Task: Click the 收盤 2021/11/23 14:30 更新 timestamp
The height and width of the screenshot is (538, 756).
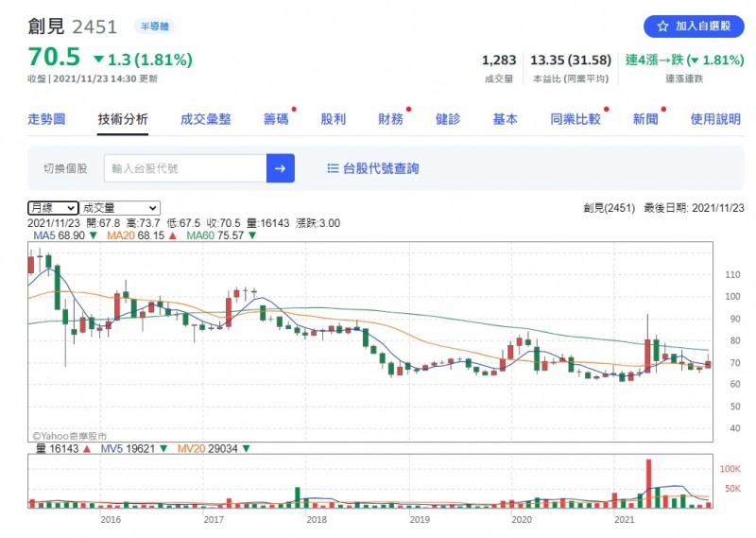Action: coord(93,78)
